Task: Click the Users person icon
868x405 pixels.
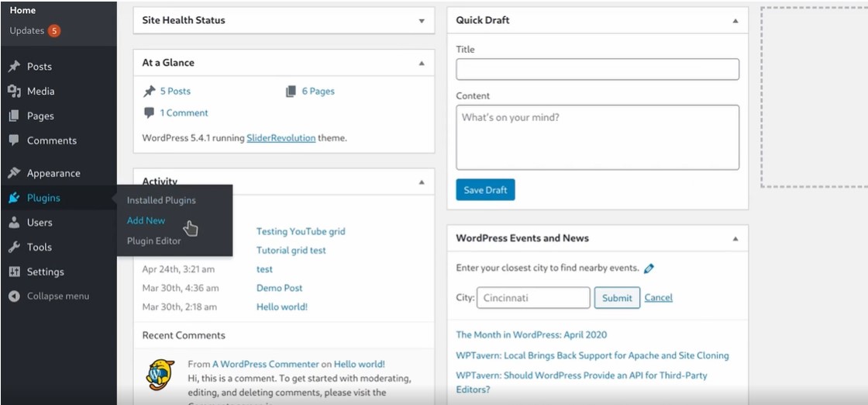Action: coord(15,222)
